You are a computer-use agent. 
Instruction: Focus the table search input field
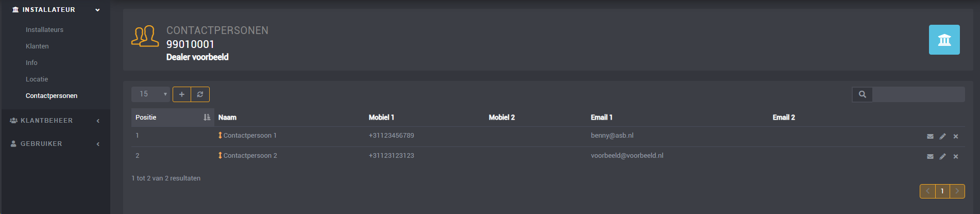point(919,94)
